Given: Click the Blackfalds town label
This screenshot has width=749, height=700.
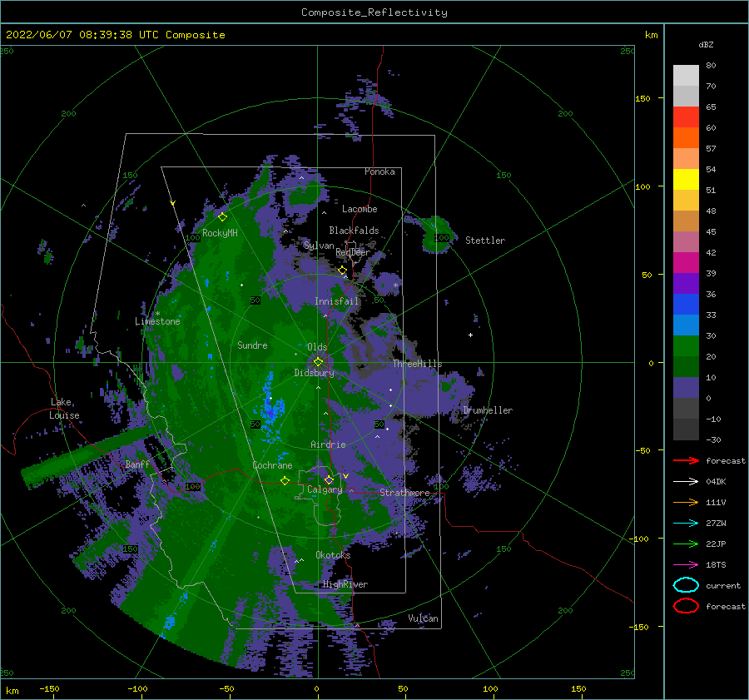Looking at the screenshot, I should pos(354,231).
